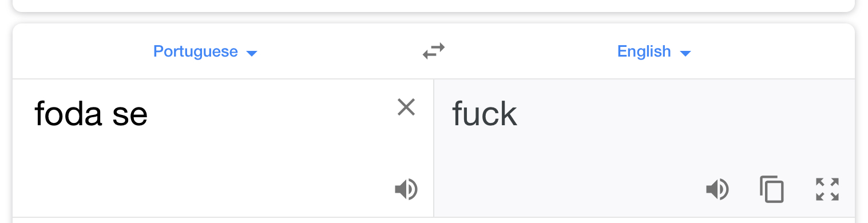Expand the Portuguese language dropdown arrow

251,53
